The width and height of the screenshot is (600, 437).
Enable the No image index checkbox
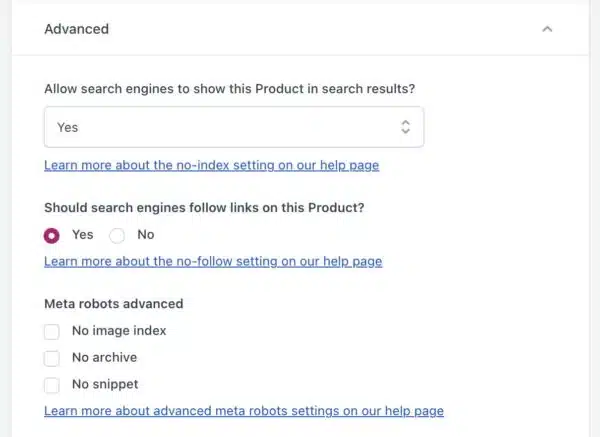coord(52,331)
